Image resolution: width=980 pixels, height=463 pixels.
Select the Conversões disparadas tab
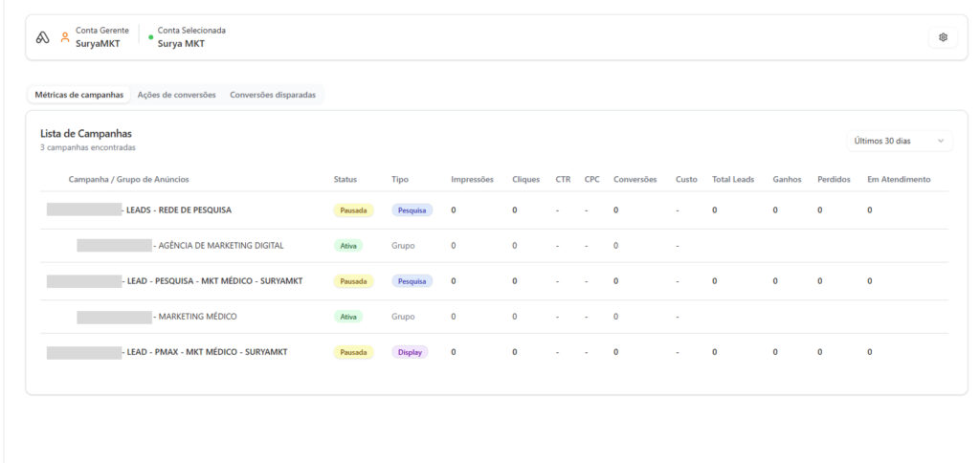pos(275,95)
